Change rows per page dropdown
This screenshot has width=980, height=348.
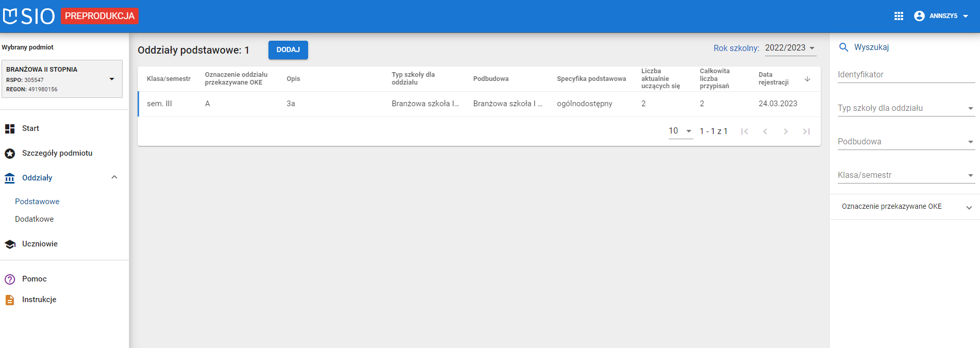[x=680, y=131]
